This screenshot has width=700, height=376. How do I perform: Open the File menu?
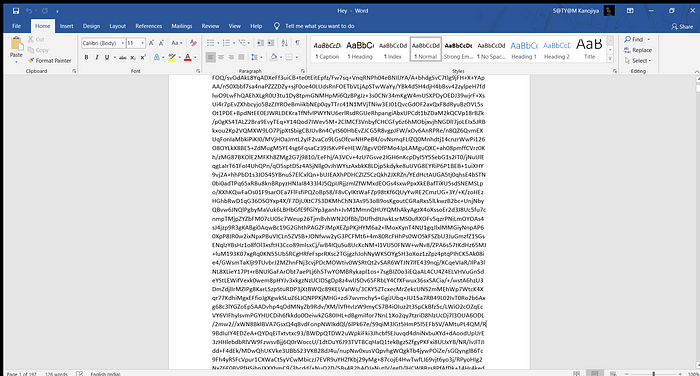click(x=17, y=26)
